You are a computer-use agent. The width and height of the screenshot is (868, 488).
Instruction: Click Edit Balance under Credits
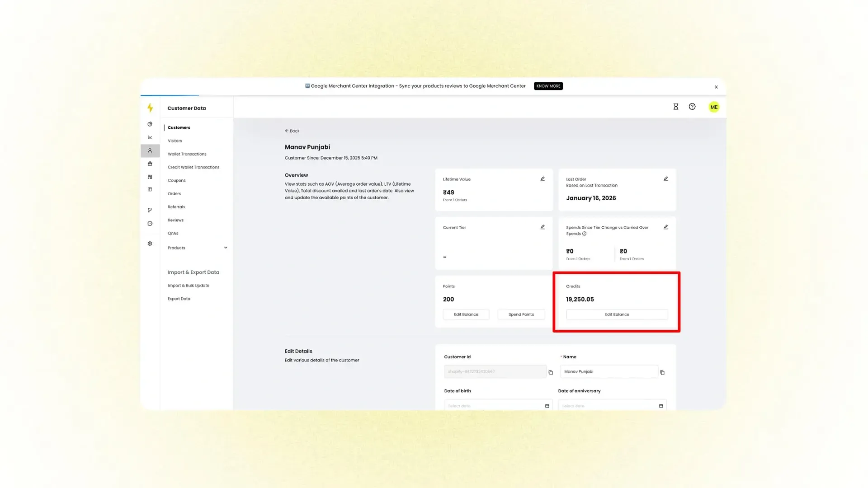pos(617,314)
